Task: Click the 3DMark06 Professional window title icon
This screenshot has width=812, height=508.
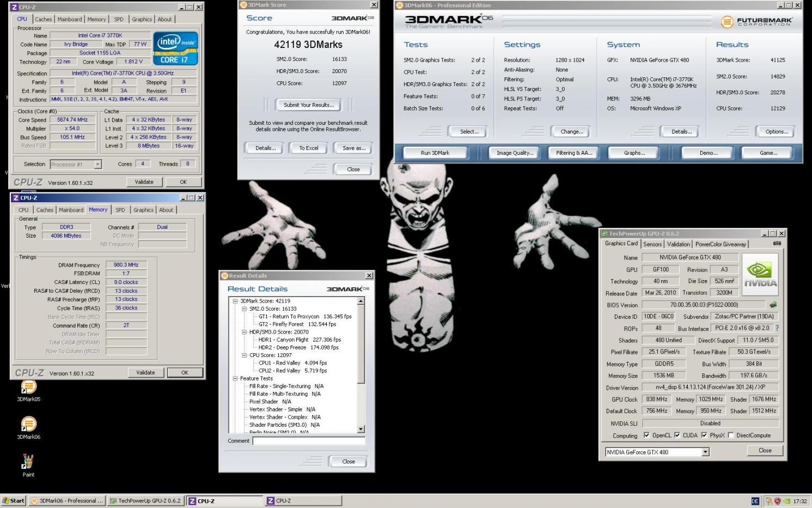Action: (x=400, y=5)
